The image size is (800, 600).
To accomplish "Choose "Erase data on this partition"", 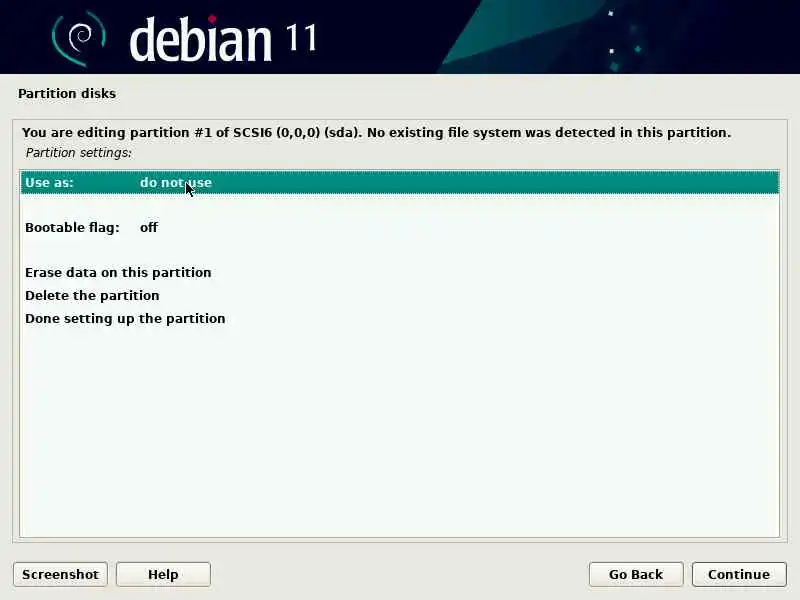I will click(118, 272).
